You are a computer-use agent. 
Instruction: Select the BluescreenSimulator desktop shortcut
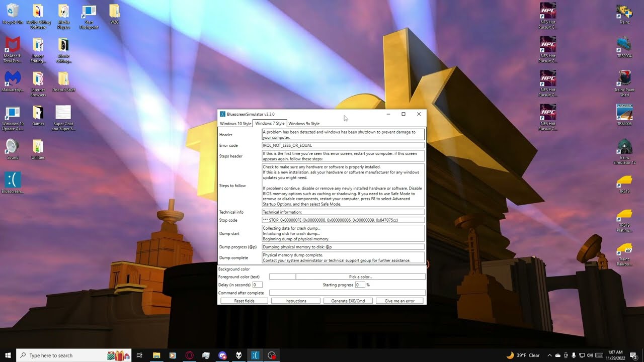pos(13,183)
